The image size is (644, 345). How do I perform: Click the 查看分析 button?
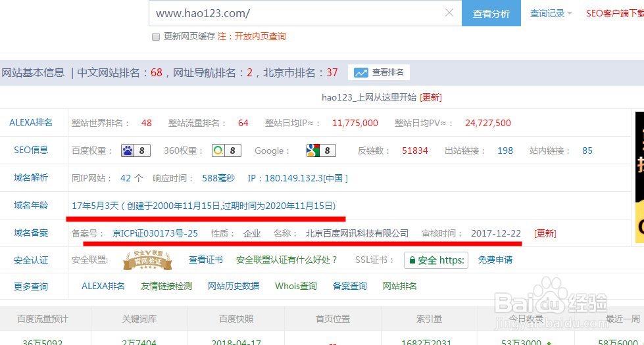pos(491,13)
